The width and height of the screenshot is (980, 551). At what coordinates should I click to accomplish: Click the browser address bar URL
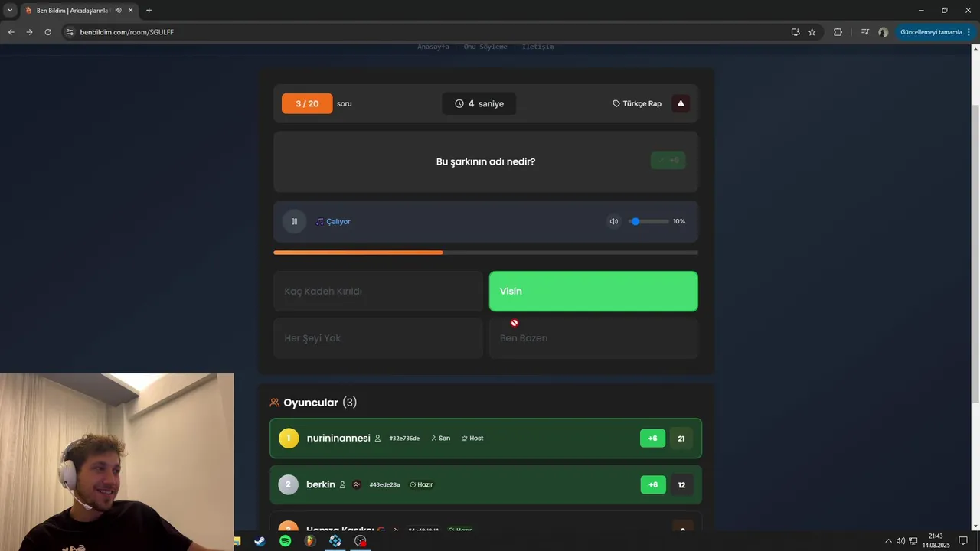[x=127, y=32]
